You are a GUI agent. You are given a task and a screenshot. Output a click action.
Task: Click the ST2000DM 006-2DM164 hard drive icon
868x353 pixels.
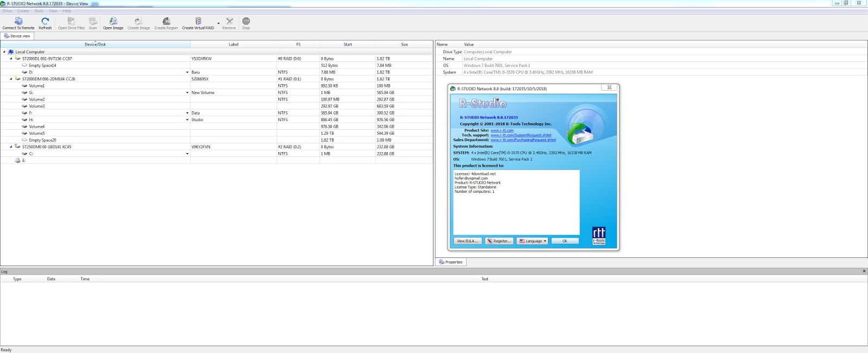coord(17,79)
